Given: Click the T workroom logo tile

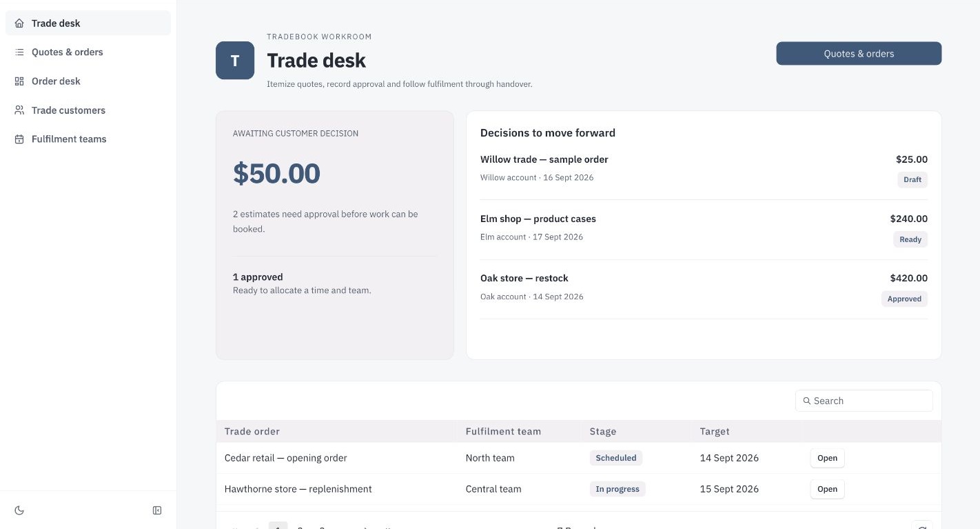Looking at the screenshot, I should point(235,60).
